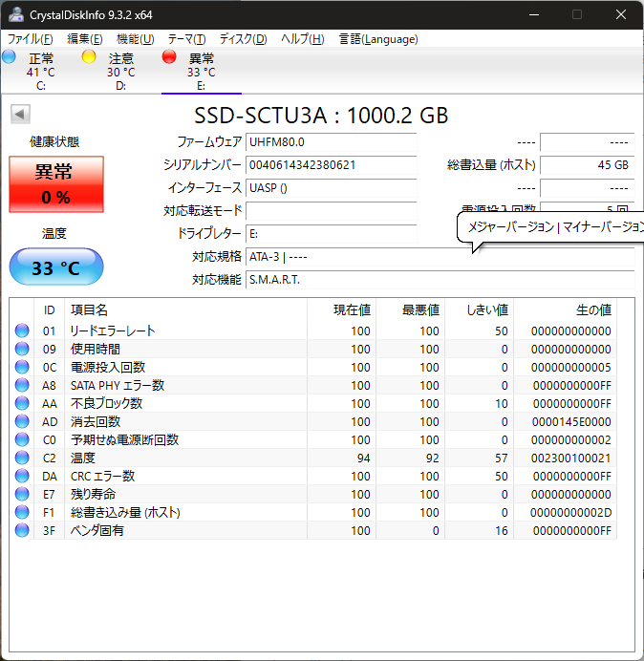Screen dimensions: 644x661
Task: Select the SATA PHY エラー数 attribute name
Action: click(118, 385)
